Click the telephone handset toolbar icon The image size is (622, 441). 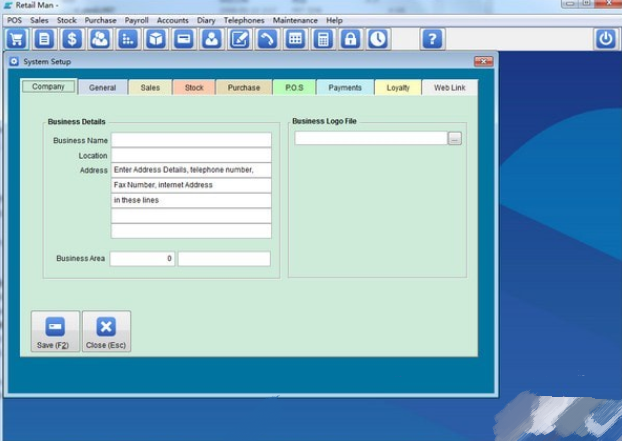click(267, 39)
